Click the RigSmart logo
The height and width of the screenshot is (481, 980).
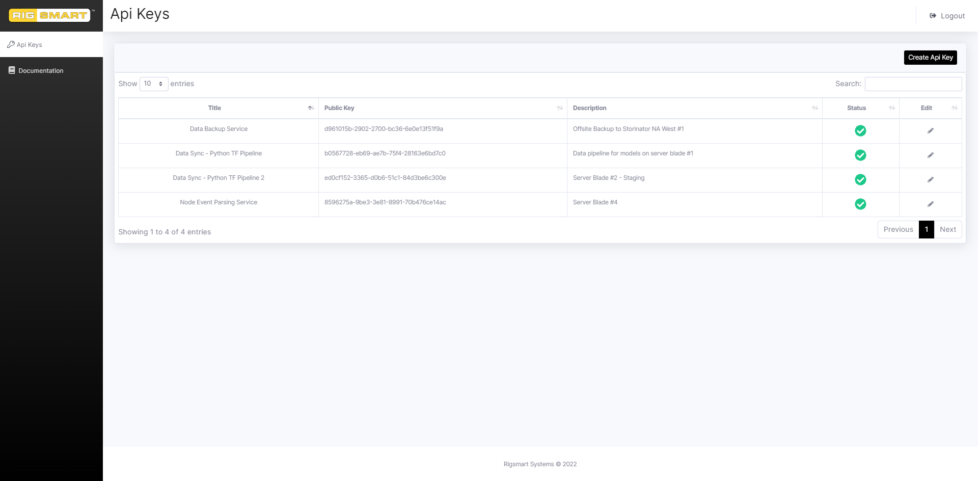(x=50, y=15)
